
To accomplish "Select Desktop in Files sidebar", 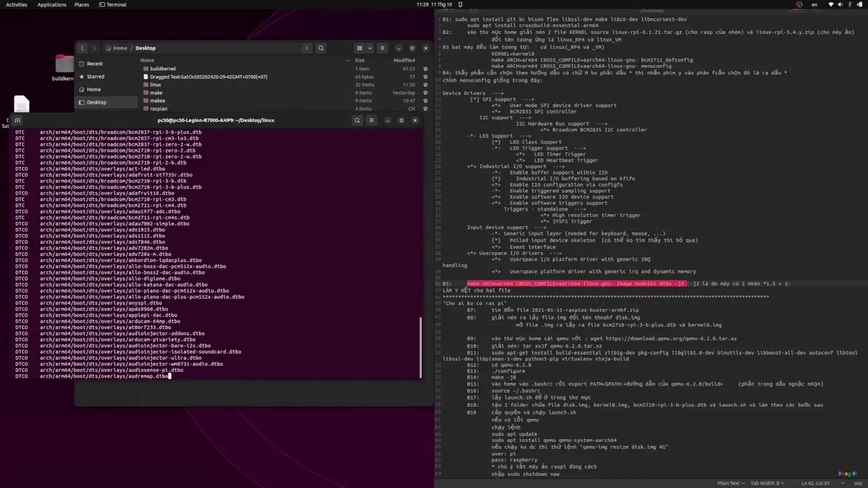I will [106, 102].
